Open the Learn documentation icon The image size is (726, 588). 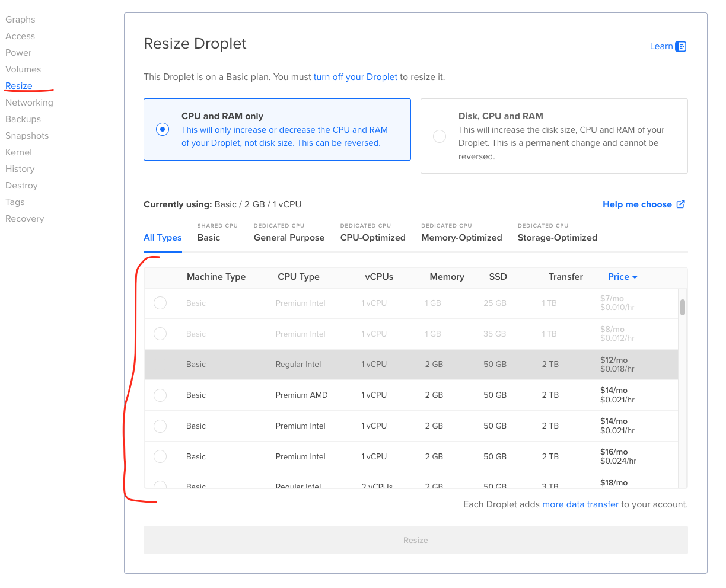(x=681, y=46)
